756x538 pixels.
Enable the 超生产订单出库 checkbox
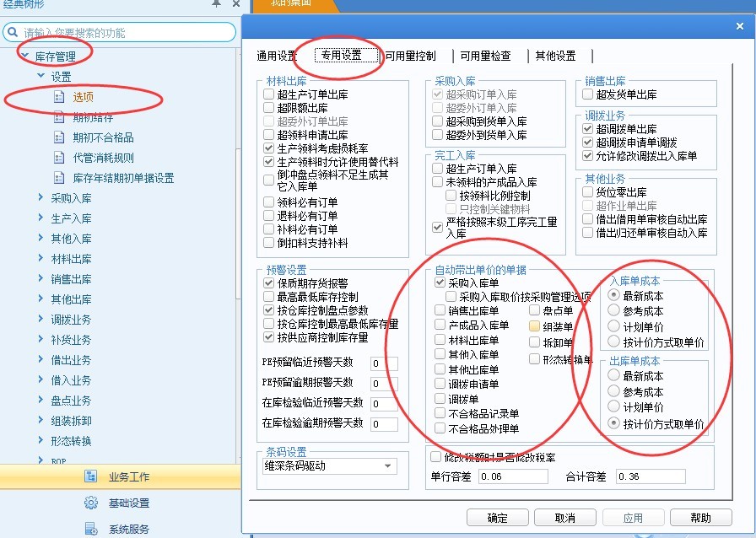(x=268, y=95)
